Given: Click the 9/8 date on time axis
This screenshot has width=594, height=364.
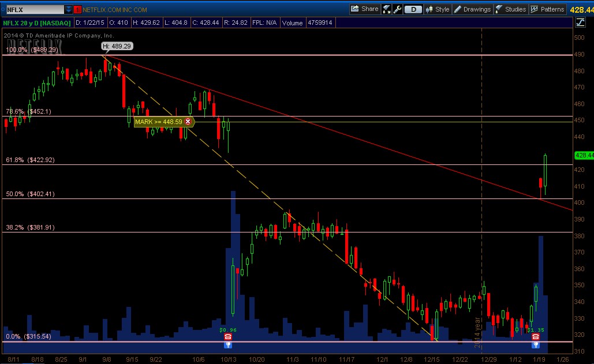Looking at the screenshot, I should (x=107, y=359).
